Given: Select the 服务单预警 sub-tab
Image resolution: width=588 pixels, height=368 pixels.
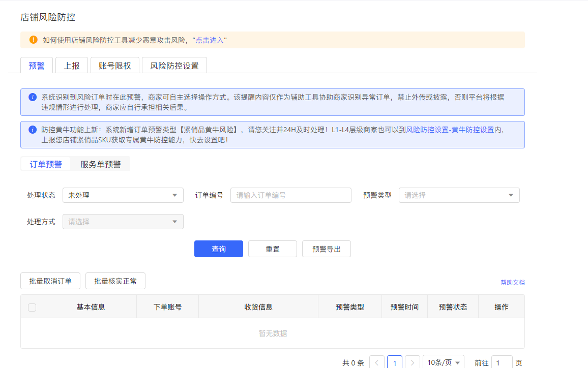Looking at the screenshot, I should [101, 164].
